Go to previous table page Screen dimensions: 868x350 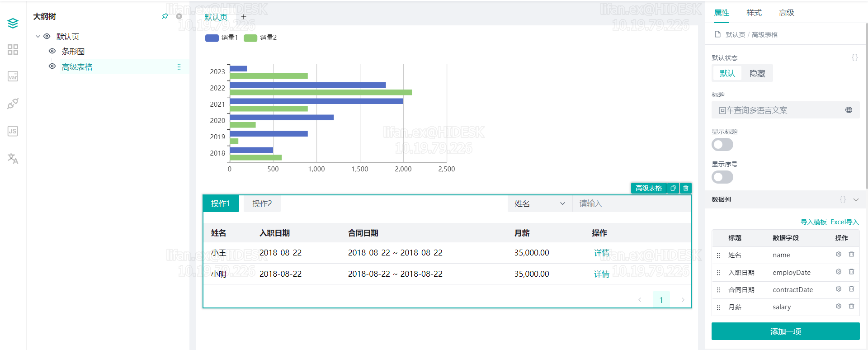click(640, 300)
